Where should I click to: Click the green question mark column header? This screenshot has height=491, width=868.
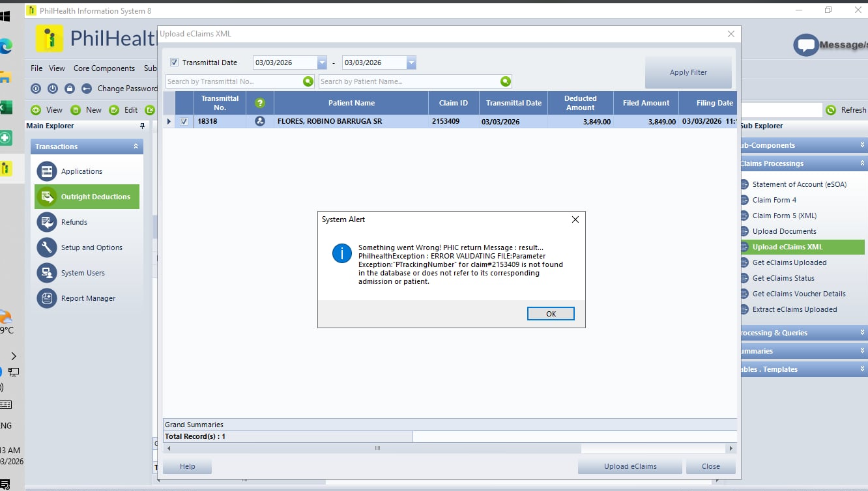pos(260,103)
